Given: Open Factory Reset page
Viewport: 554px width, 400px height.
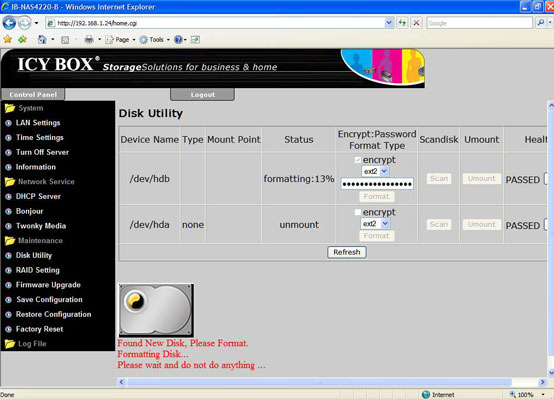Looking at the screenshot, I should pyautogui.click(x=39, y=329).
